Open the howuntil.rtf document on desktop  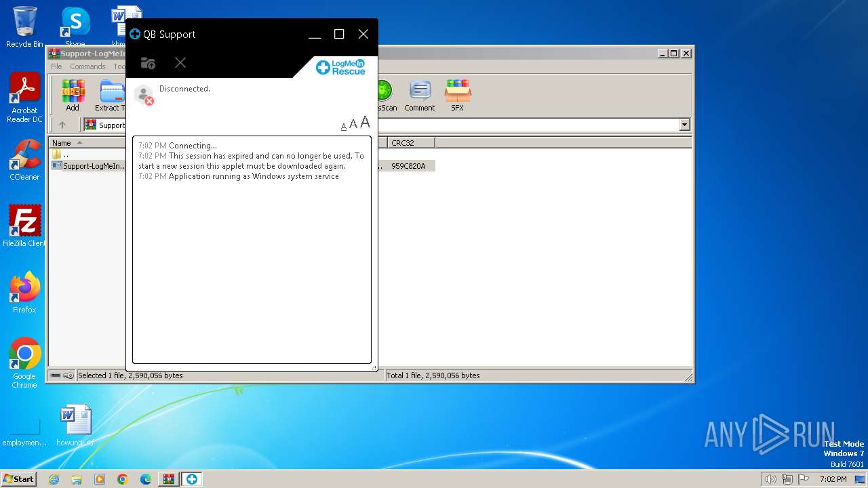[75, 426]
